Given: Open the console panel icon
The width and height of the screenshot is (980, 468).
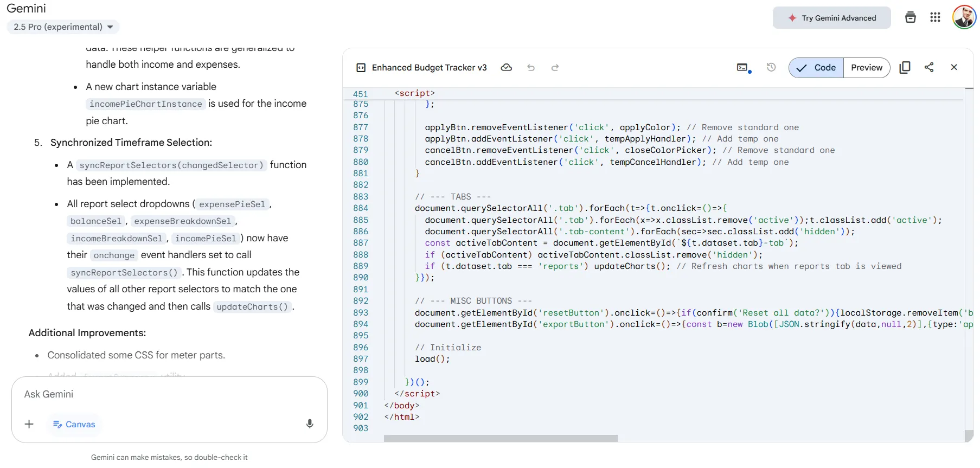Looking at the screenshot, I should [743, 68].
